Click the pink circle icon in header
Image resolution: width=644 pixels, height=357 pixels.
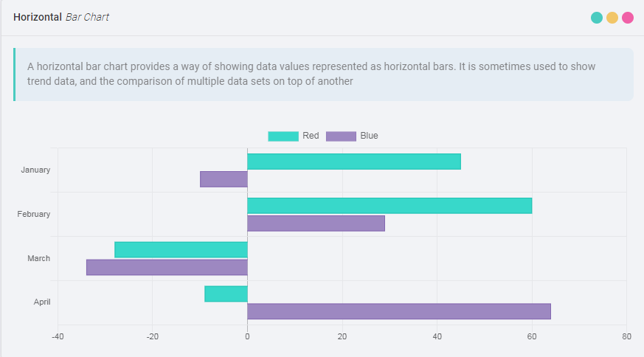tap(628, 18)
